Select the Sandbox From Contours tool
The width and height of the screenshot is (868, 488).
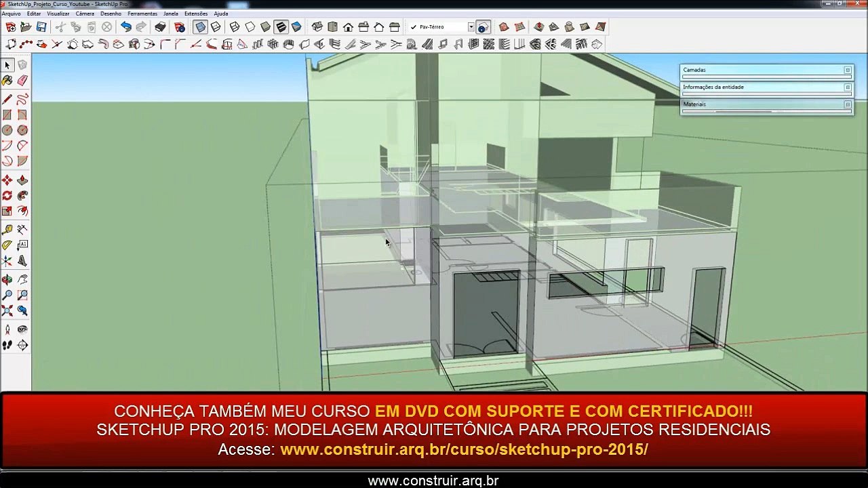click(504, 27)
